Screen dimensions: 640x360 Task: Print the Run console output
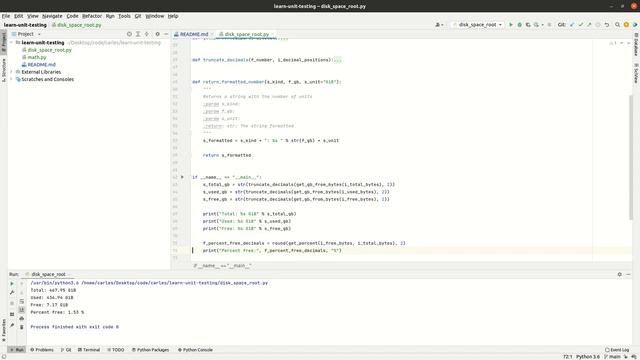[22, 318]
